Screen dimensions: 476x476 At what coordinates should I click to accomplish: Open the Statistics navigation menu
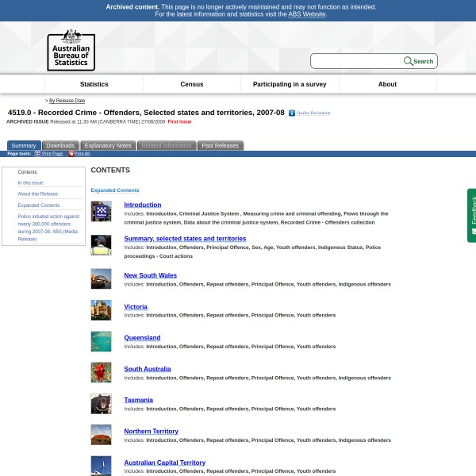[x=94, y=84]
